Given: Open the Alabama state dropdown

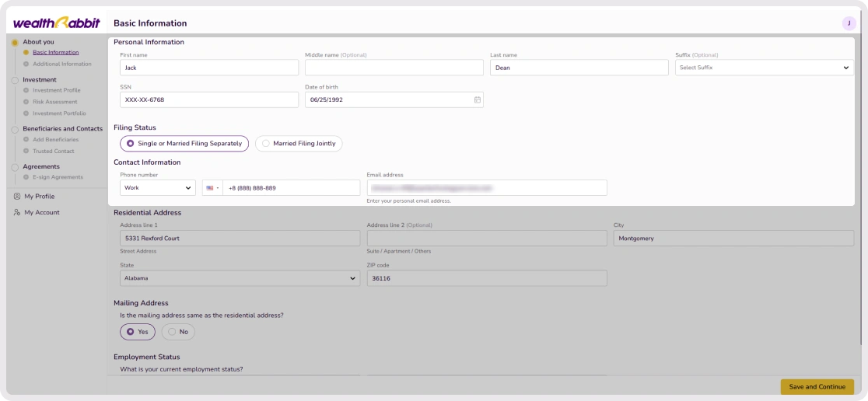Looking at the screenshot, I should (240, 278).
